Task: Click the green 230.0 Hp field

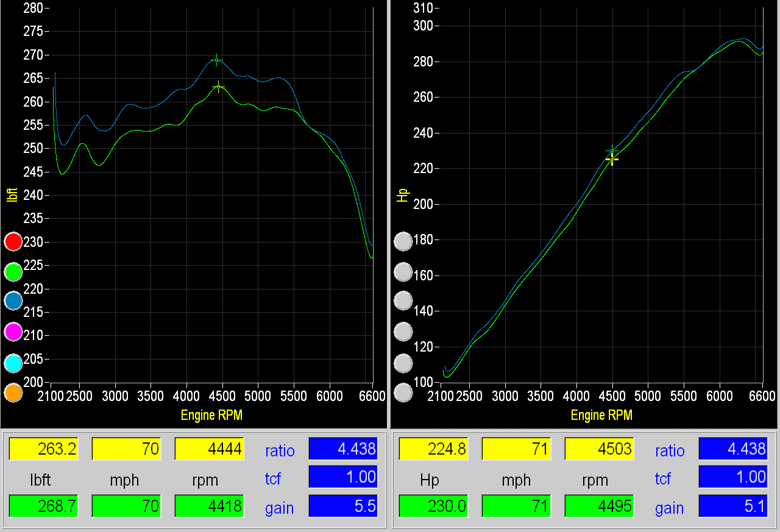Action: [433, 506]
